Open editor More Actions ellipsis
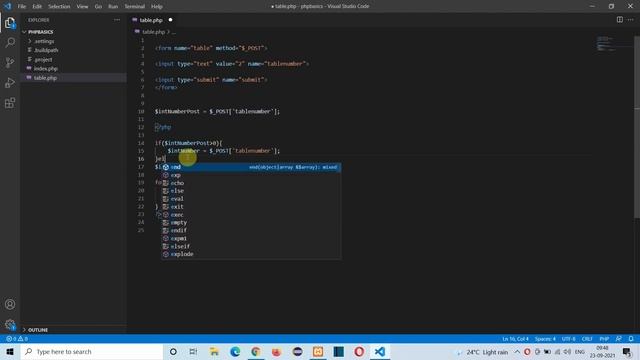The image size is (640, 360). click(631, 20)
